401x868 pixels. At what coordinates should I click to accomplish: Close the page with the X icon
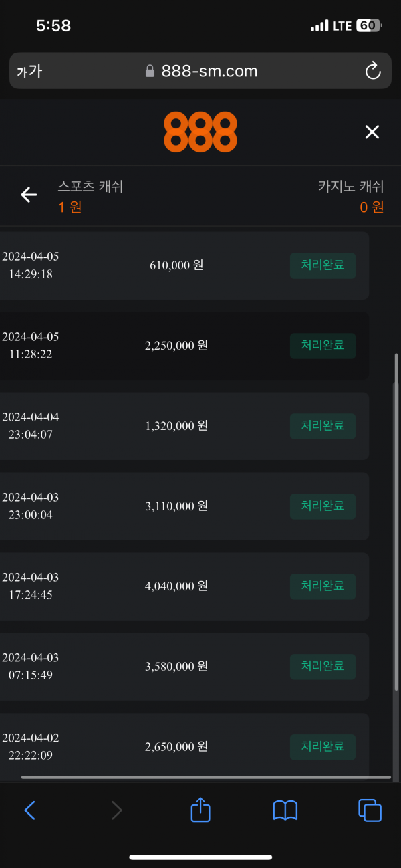pos(372,132)
